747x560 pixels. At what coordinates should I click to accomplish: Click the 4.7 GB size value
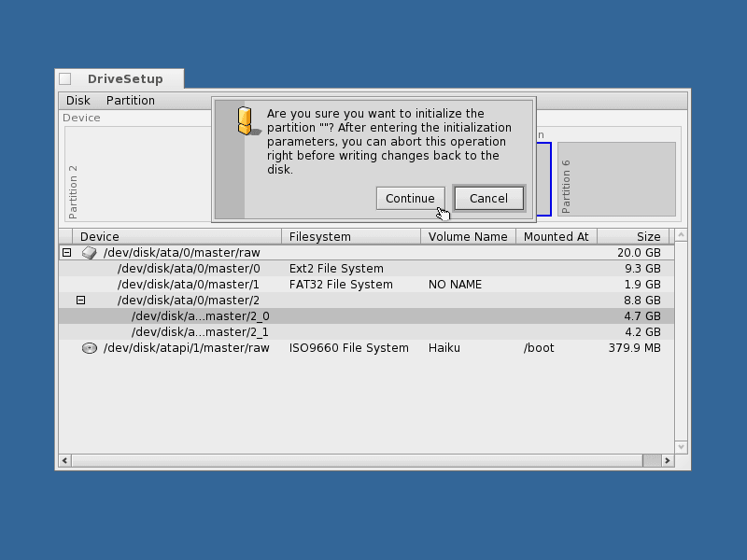pyautogui.click(x=642, y=316)
